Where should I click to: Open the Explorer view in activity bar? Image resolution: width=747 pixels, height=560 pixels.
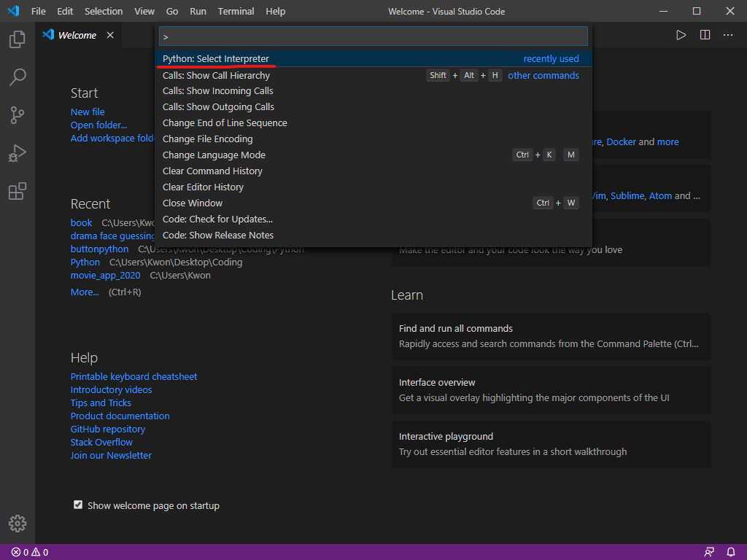coord(18,39)
